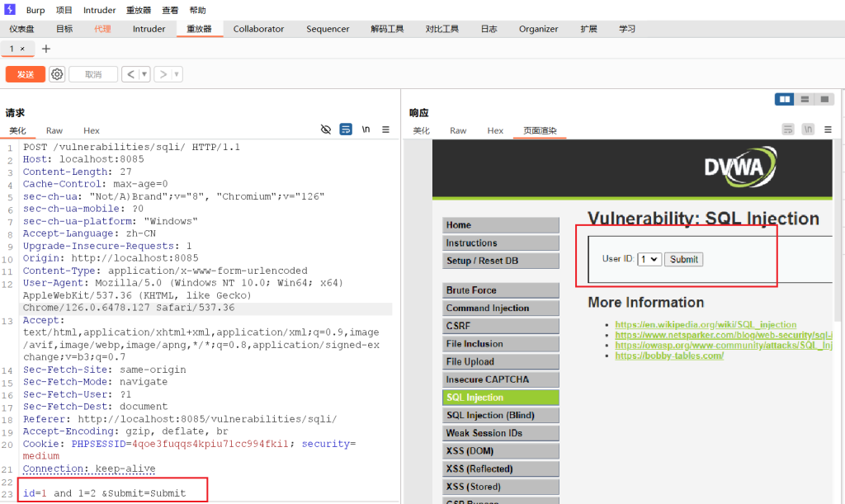Select the Raw view of the request

[54, 130]
